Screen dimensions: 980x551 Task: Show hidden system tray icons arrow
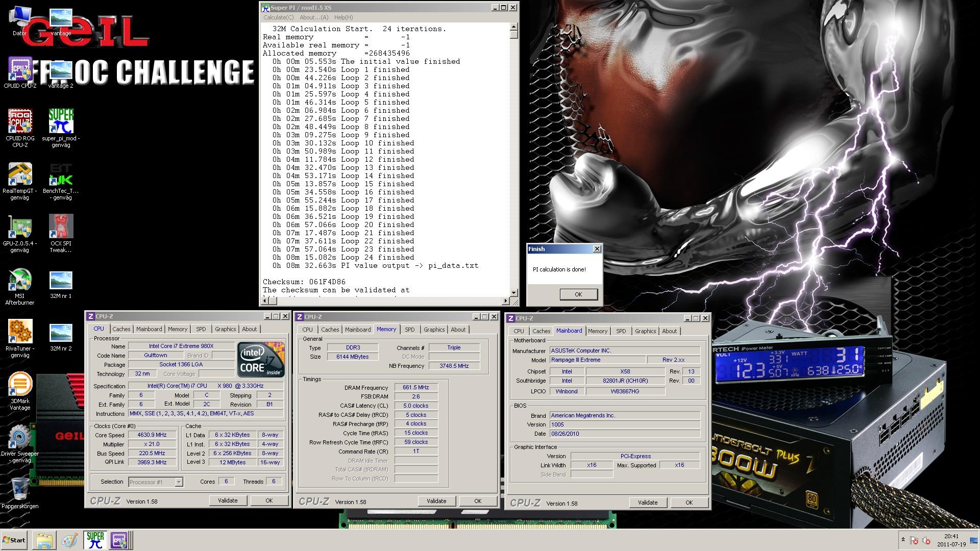(x=903, y=540)
